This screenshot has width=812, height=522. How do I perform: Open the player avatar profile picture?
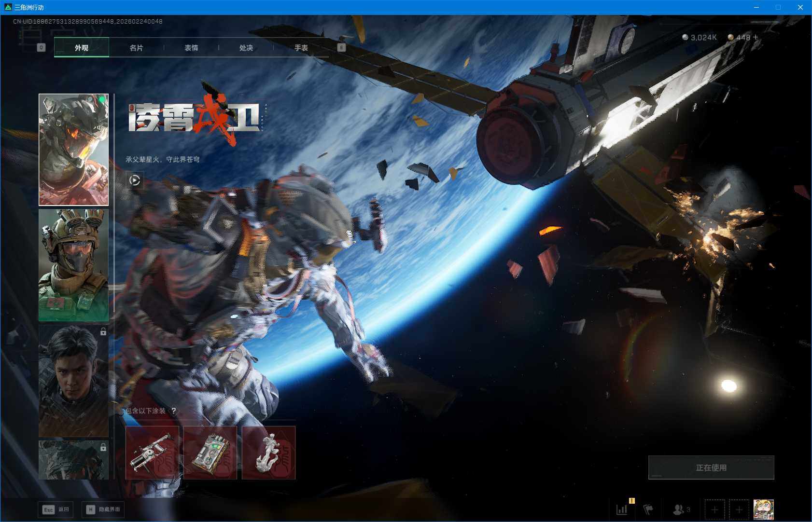pos(764,509)
